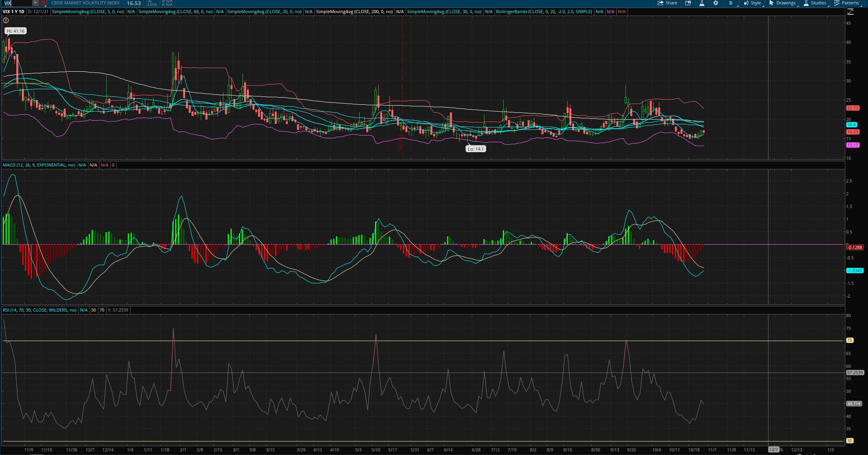
Task: Open the Drawings menu
Action: [x=783, y=3]
